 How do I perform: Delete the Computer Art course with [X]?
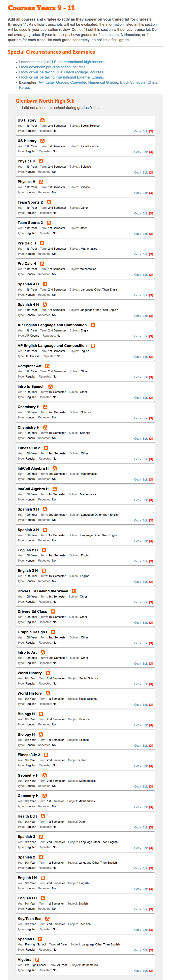coord(151,377)
